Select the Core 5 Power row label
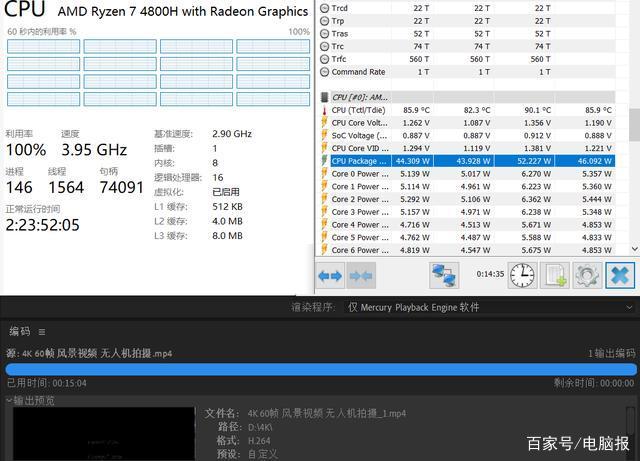The height and width of the screenshot is (461, 640). [x=360, y=237]
